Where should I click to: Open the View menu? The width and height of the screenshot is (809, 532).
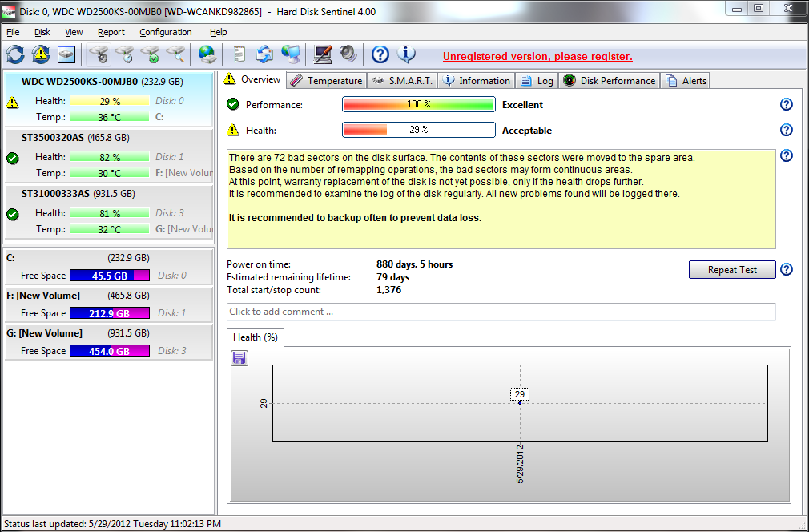[74, 32]
